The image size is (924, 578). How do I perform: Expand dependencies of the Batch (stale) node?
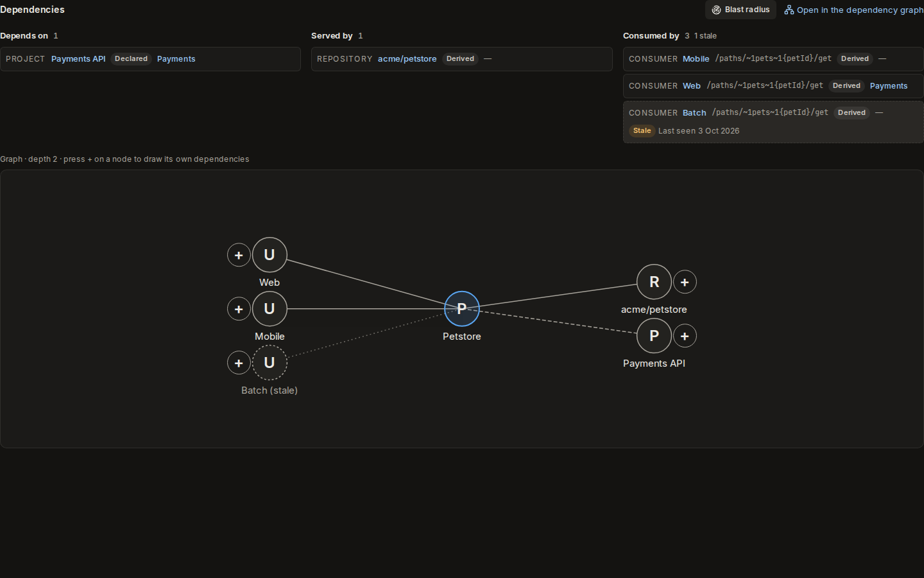(239, 363)
